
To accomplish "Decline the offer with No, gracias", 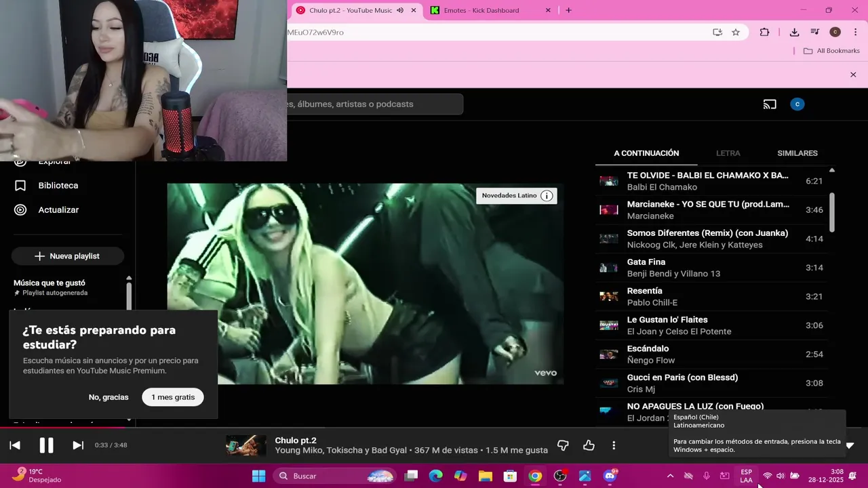I will [x=108, y=397].
